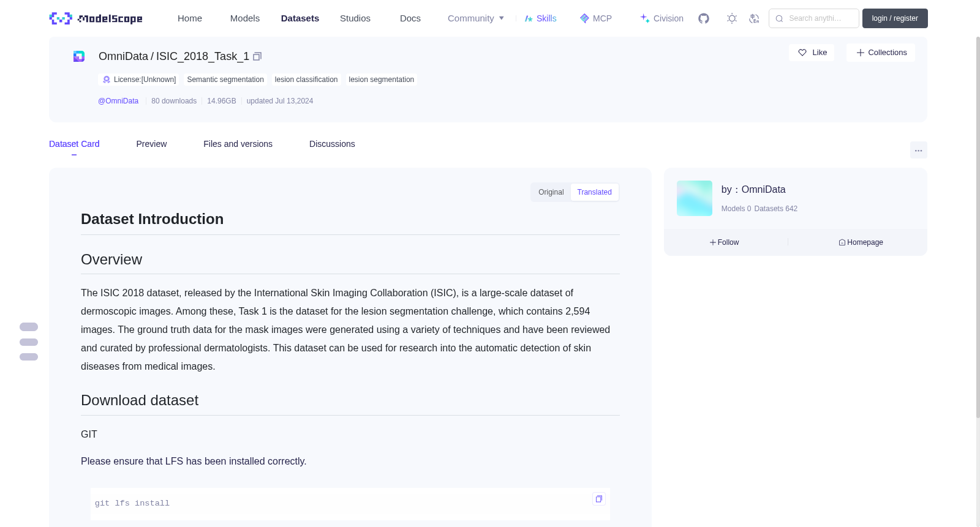
Task: Click the 'updated Jul 13,2024' text
Action: tap(280, 101)
